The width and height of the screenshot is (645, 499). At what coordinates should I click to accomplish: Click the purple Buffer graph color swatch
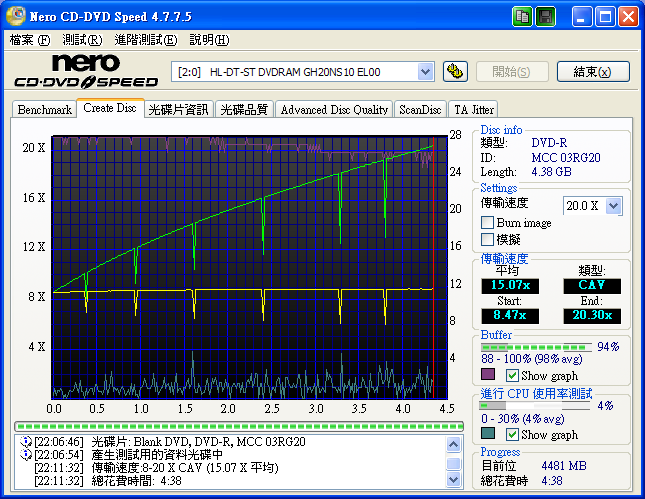pyautogui.click(x=488, y=375)
